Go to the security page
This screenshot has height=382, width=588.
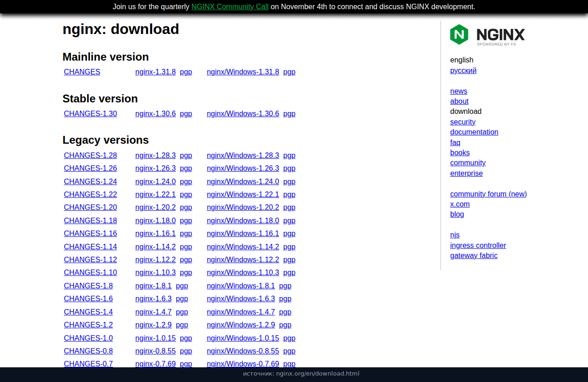point(463,122)
